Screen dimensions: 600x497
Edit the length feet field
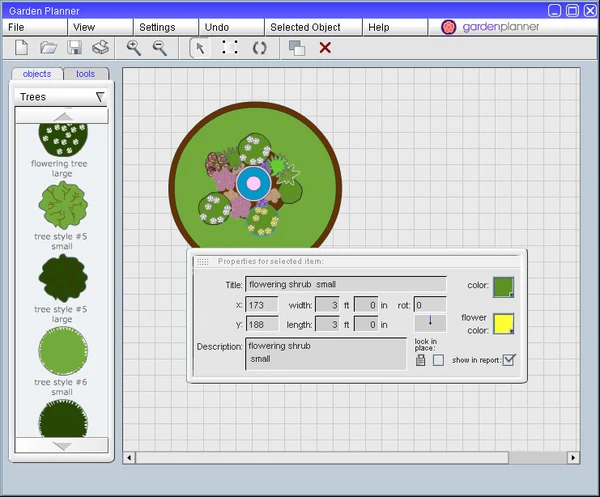pyautogui.click(x=327, y=324)
